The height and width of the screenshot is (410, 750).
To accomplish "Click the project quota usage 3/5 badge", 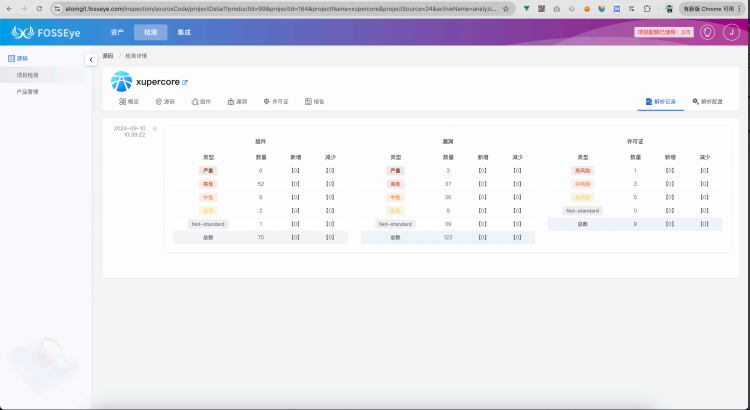I will (x=664, y=32).
